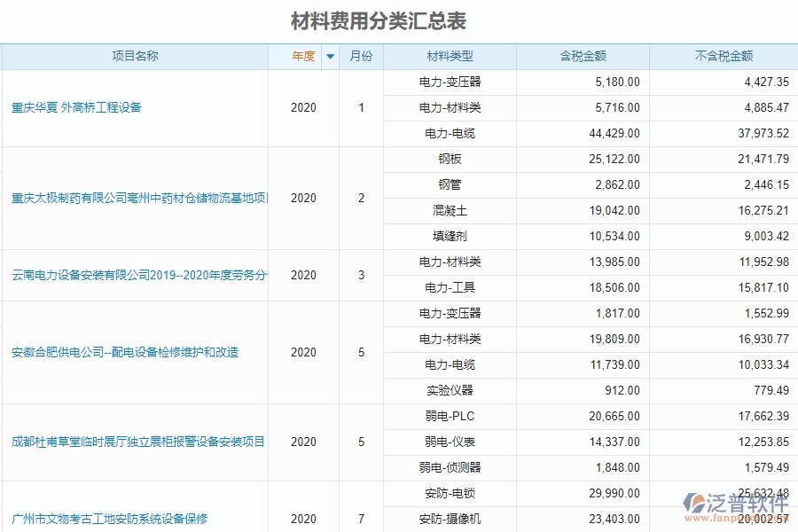Click the 材料类型 column header
This screenshot has width=798, height=532.
point(449,56)
